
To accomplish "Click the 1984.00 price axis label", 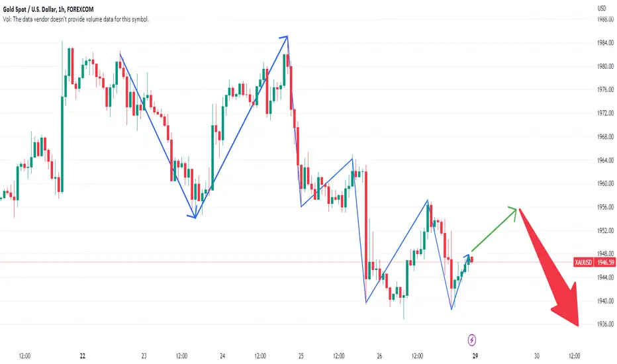I will [605, 42].
